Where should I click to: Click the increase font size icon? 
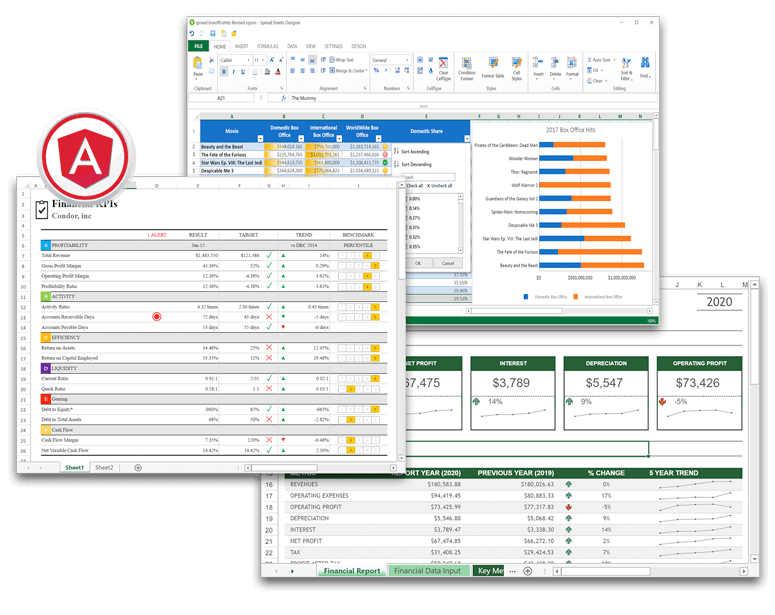[271, 60]
